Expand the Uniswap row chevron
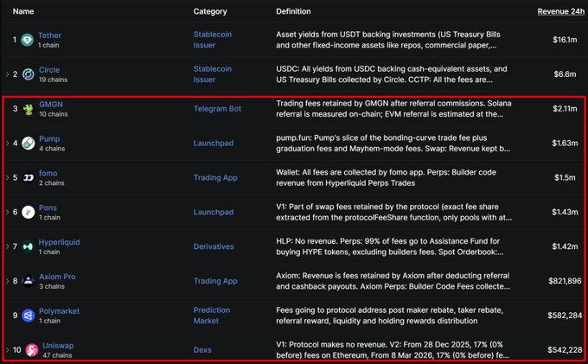Viewport: 588px width, 364px height. pyautogui.click(x=7, y=350)
